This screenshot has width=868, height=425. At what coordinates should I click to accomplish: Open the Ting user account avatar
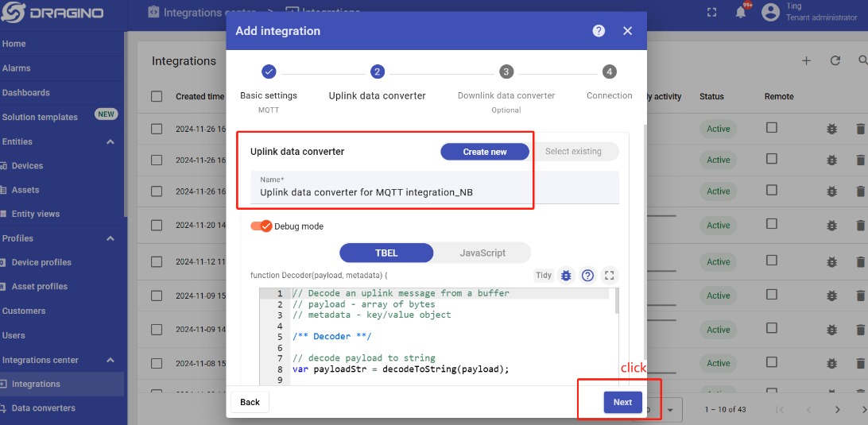[x=770, y=12]
